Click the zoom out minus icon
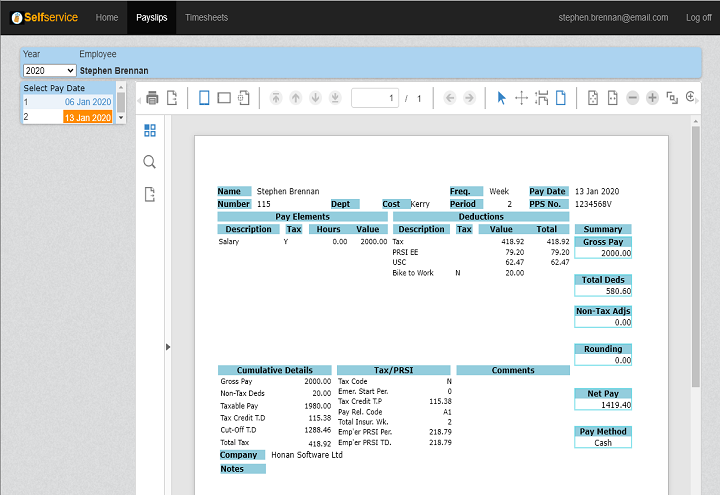 [x=633, y=98]
